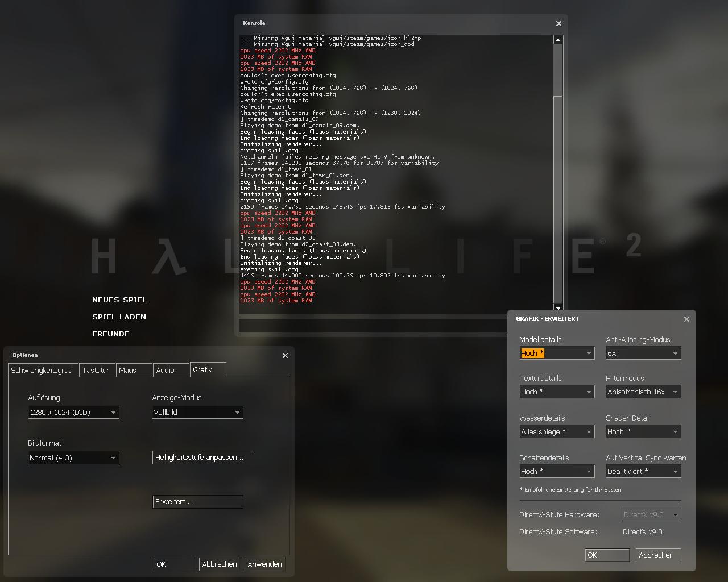
Task: Select the Grafik tab
Action: pyautogui.click(x=208, y=369)
